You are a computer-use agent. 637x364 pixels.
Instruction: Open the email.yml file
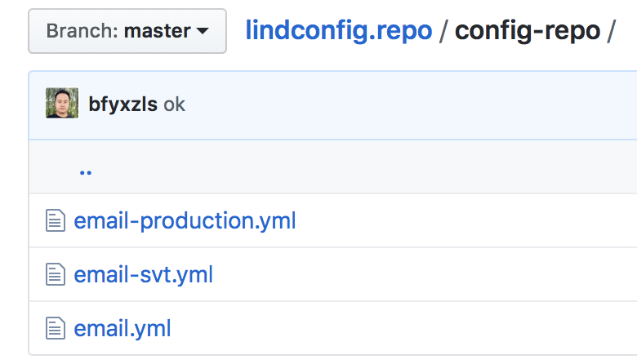pos(122,329)
